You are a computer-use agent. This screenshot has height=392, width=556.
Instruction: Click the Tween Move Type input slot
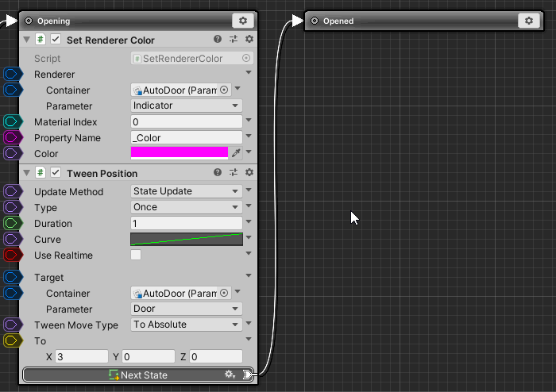13,325
